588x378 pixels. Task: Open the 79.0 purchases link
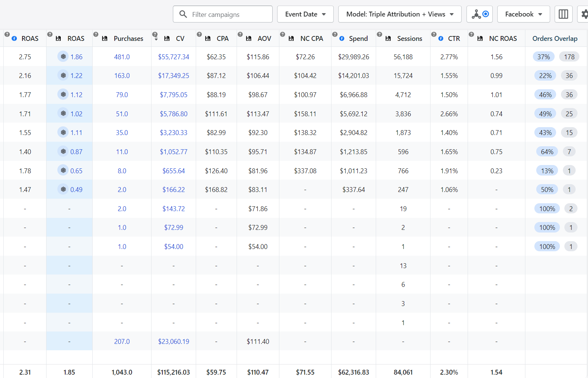pos(122,95)
